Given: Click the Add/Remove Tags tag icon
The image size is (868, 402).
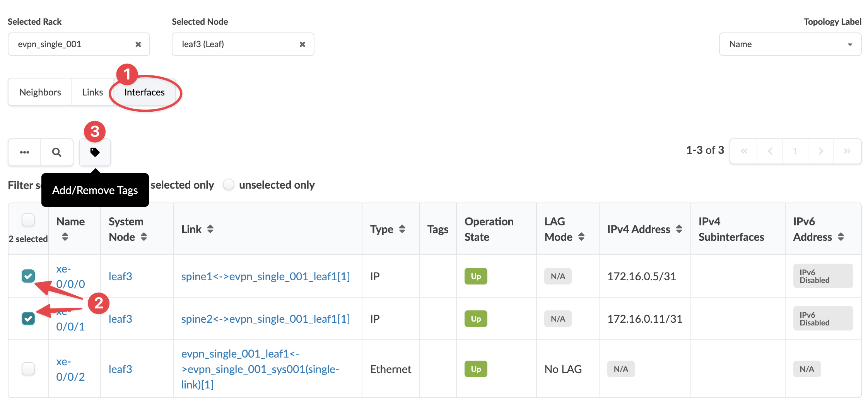Looking at the screenshot, I should coord(95,152).
